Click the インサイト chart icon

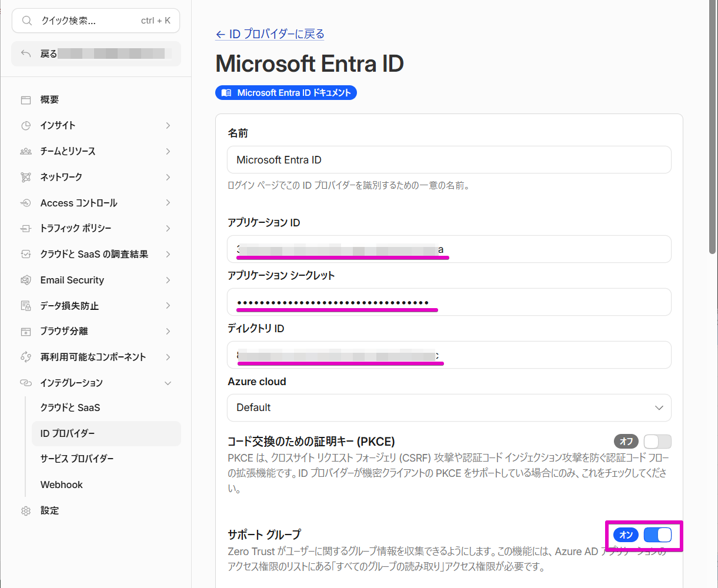[26, 125]
